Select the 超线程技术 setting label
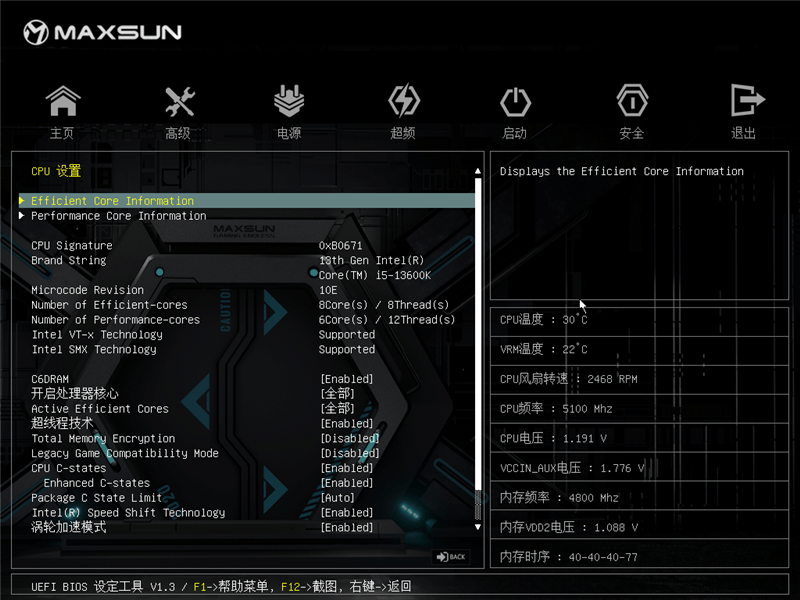800x600 pixels. pos(62,423)
